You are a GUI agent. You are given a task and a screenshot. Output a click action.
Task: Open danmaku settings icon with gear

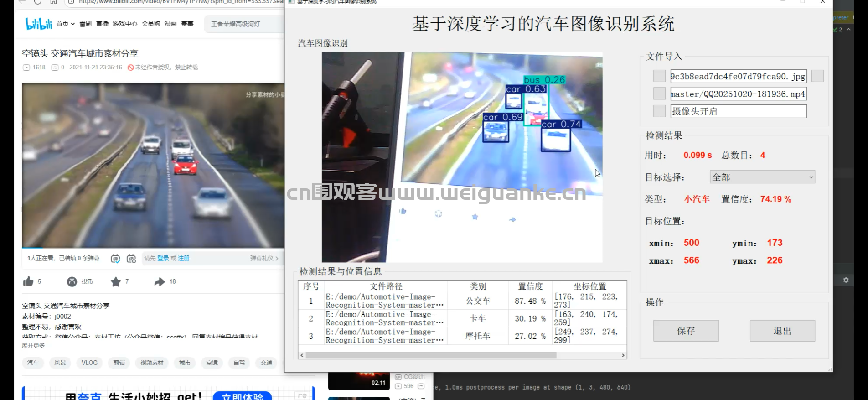[x=131, y=259]
